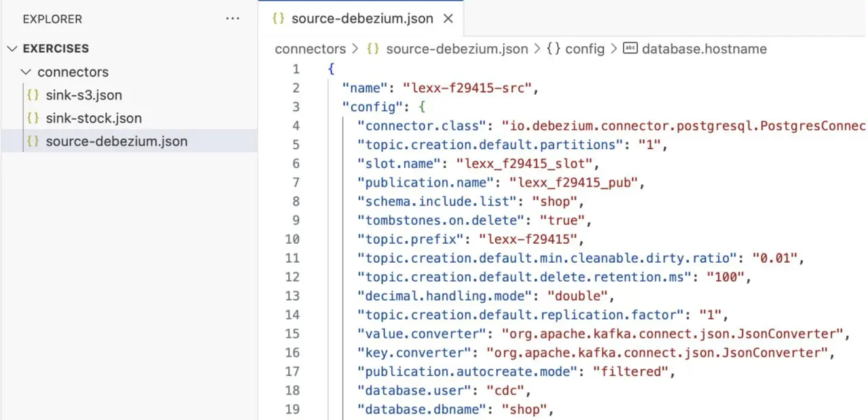Viewport: 868px width, 420px height.
Task: Click "database.dbname" key
Action: [422, 410]
